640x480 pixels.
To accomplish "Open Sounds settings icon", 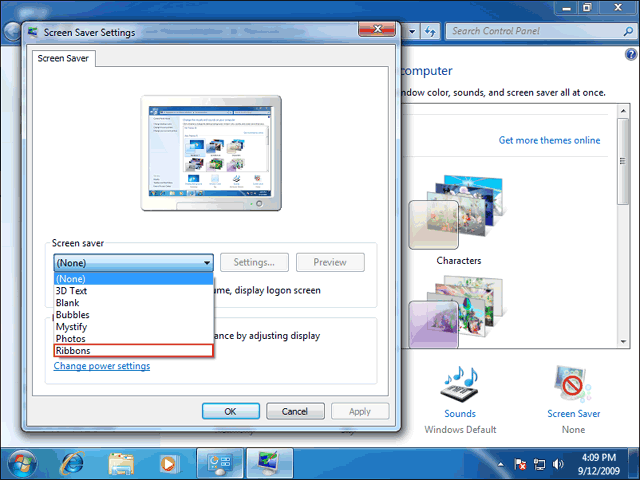I will point(459,384).
